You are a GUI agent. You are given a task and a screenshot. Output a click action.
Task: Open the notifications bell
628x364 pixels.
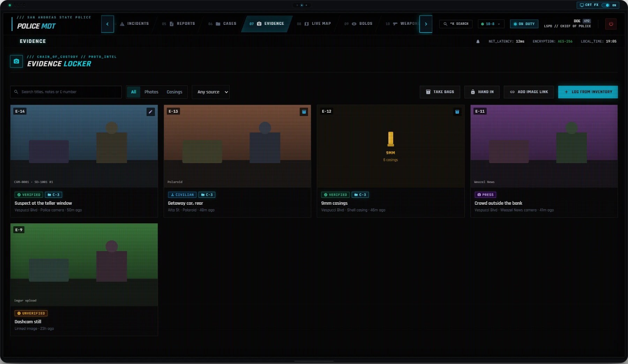[x=478, y=41]
